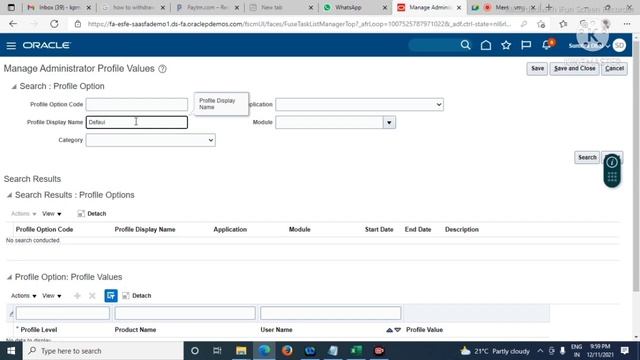Open Excel from taskbar

coord(356,351)
